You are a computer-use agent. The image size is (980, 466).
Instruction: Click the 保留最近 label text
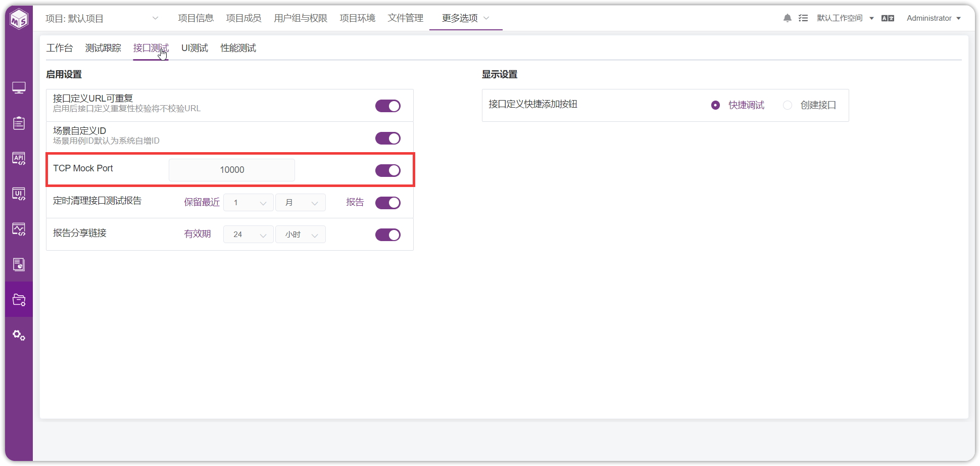pos(202,202)
